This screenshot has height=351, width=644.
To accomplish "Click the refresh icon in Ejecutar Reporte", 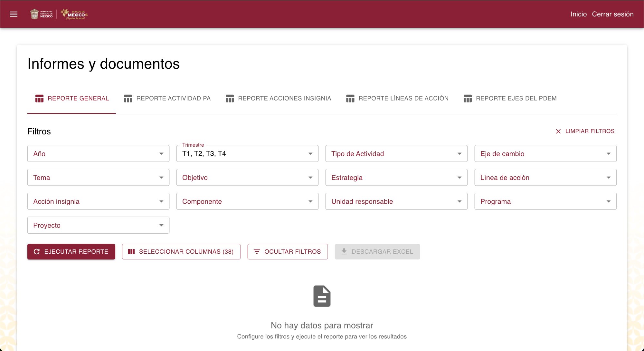I will coord(37,252).
